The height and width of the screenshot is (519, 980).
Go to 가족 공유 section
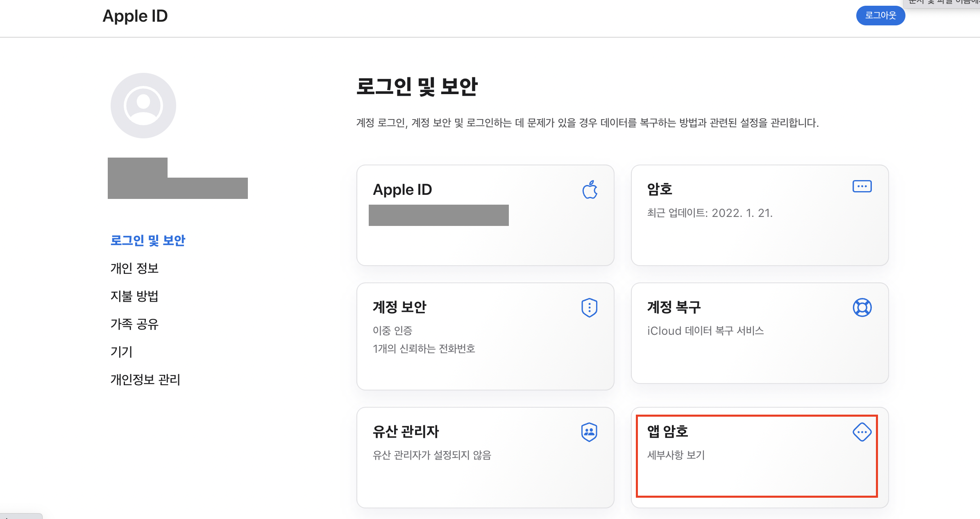pos(134,324)
